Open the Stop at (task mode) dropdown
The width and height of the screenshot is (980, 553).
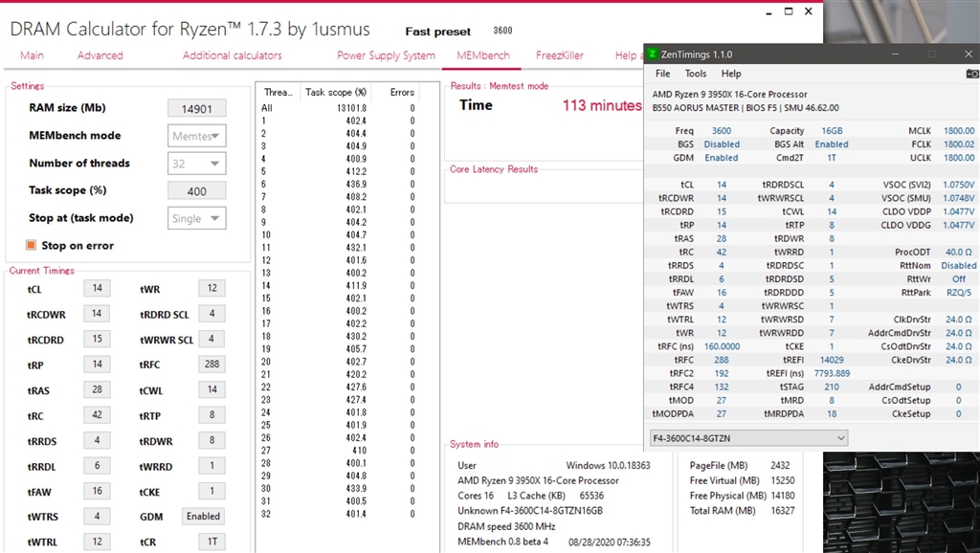tap(197, 218)
